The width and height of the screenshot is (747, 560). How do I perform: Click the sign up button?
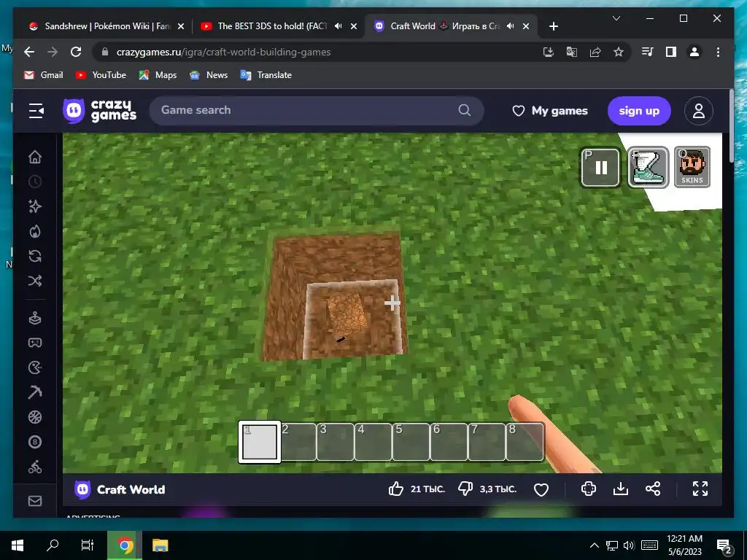click(639, 111)
